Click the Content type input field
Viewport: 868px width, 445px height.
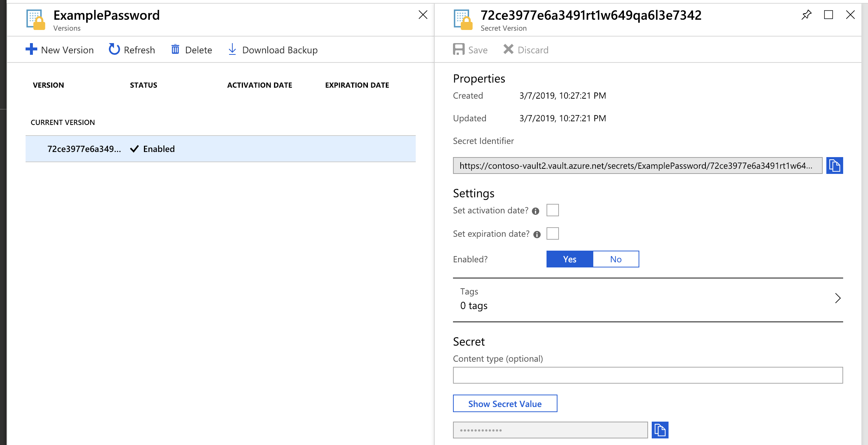[x=647, y=375]
